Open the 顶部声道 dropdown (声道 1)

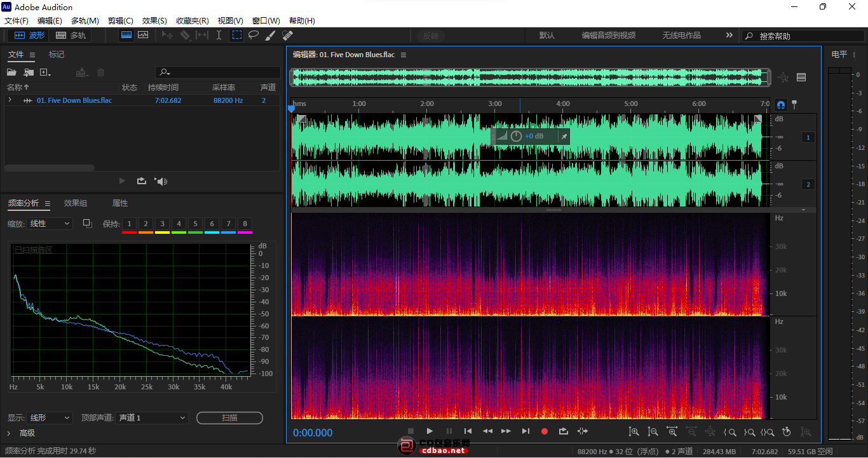(x=153, y=418)
